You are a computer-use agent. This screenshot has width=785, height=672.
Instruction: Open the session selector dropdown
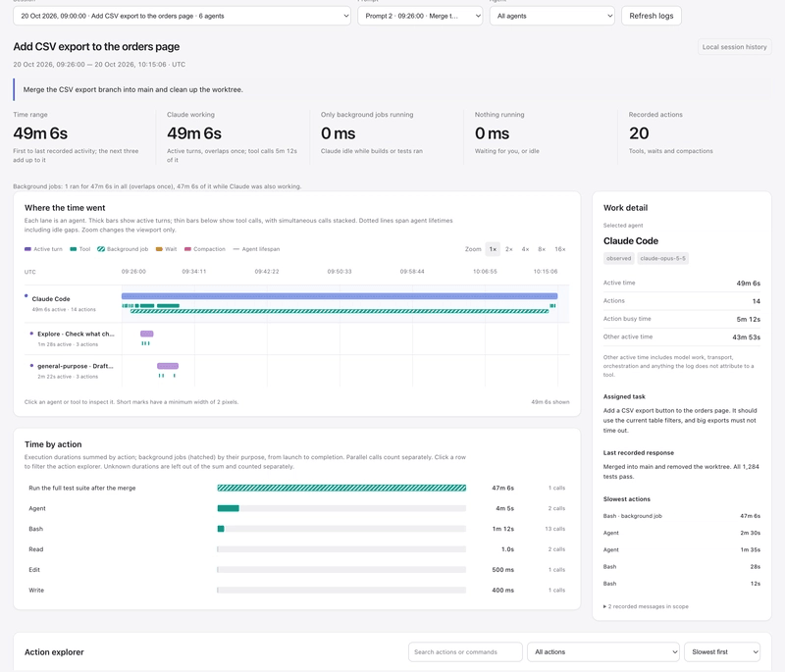coord(182,16)
